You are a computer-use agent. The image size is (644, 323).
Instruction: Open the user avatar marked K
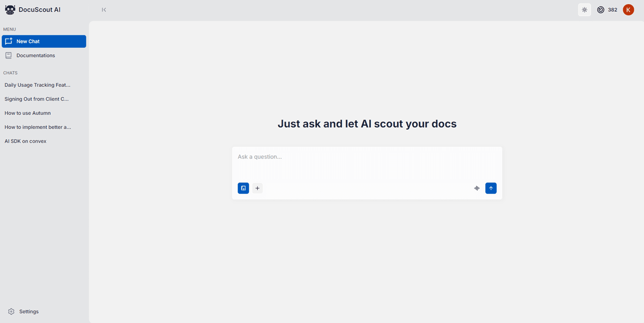(x=629, y=9)
